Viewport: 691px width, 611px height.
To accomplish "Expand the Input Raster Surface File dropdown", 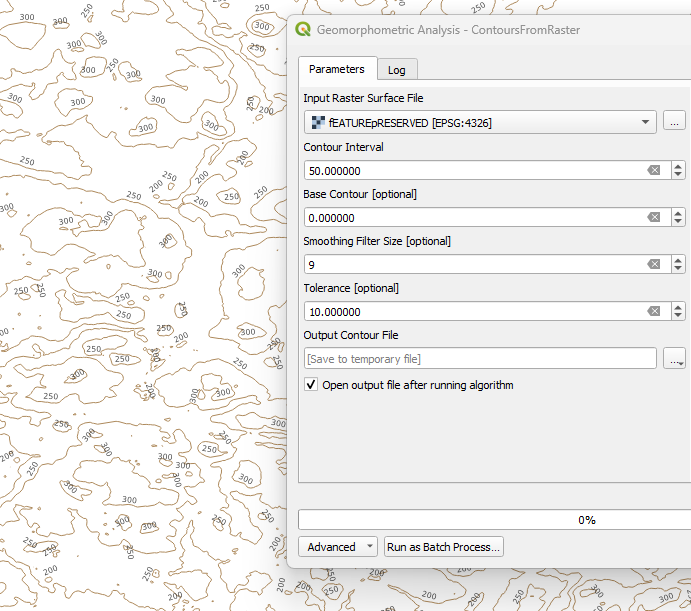I will tap(645, 122).
